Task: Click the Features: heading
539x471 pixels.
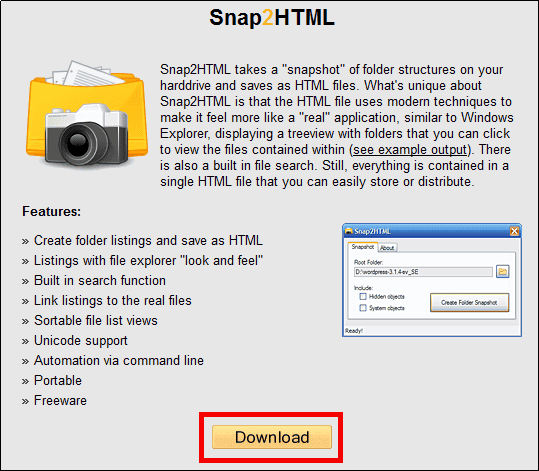Action: (52, 211)
